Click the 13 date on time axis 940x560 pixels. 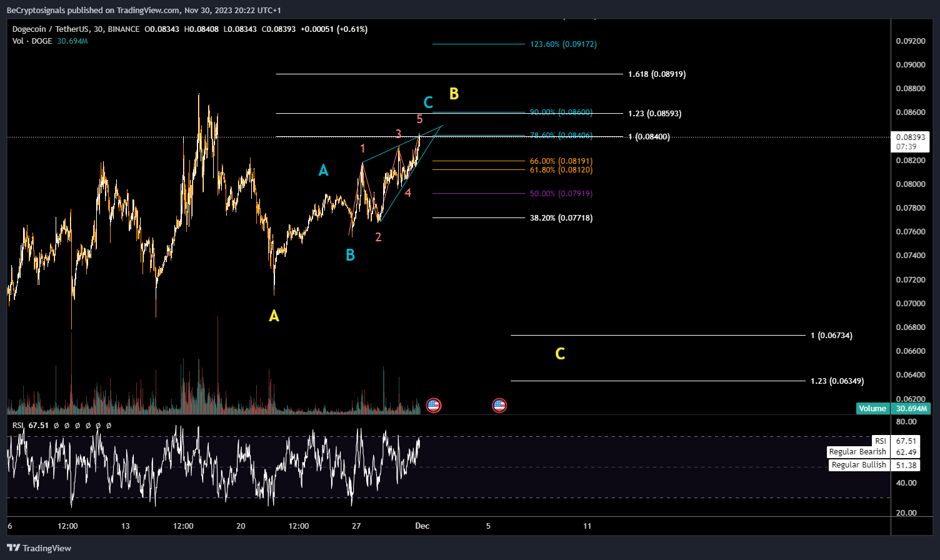pos(125,526)
